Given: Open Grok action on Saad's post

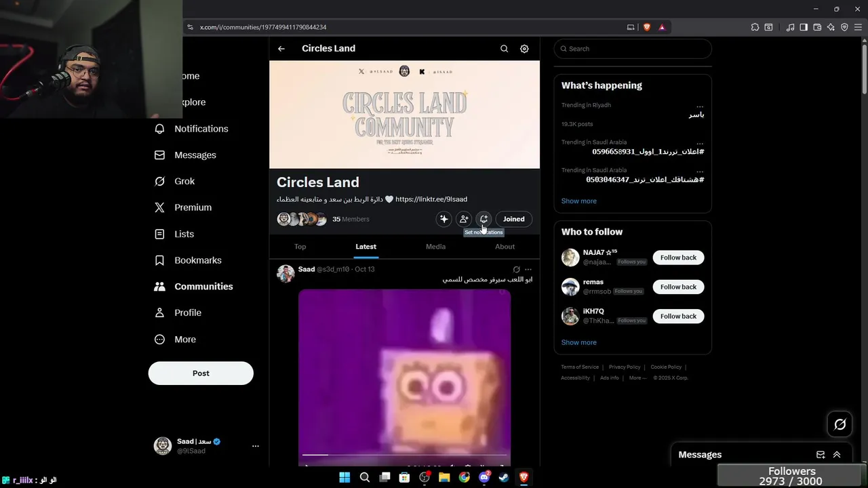Looking at the screenshot, I should [x=516, y=270].
